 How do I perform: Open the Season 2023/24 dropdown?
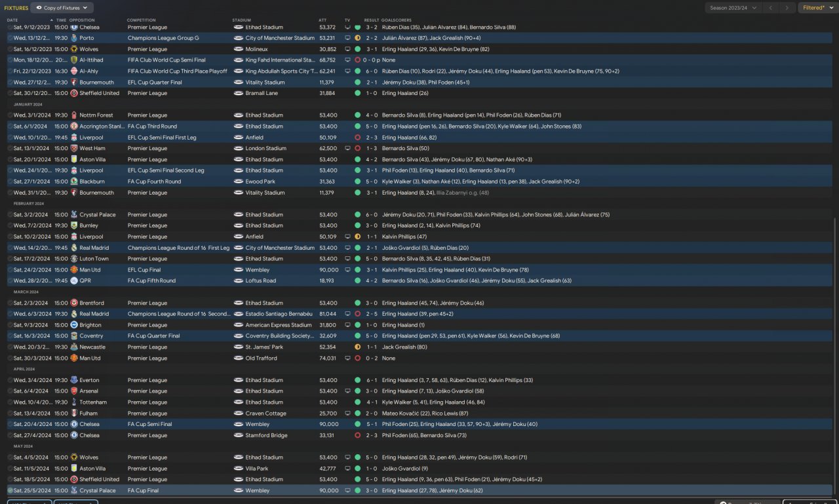(733, 8)
